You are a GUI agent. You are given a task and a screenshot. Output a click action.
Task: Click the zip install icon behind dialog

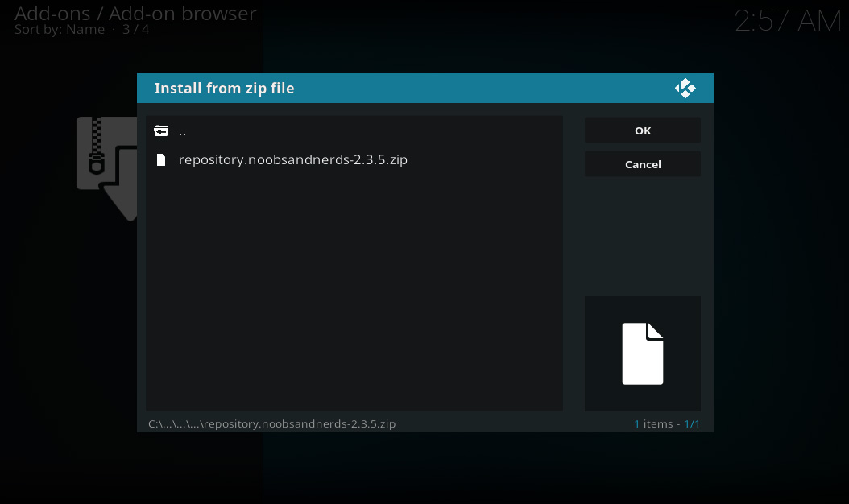point(106,168)
